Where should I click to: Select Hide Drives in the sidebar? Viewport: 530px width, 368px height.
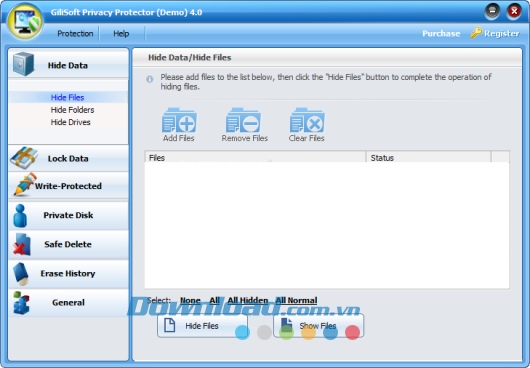(71, 122)
